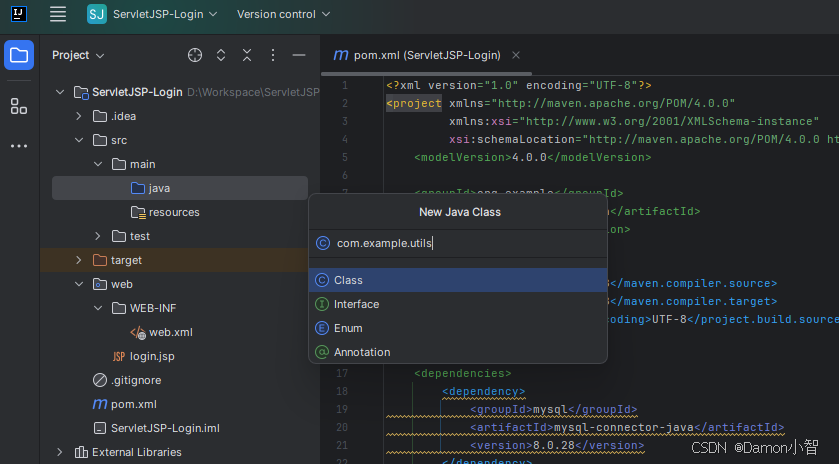Image resolution: width=839 pixels, height=464 pixels.
Task: Click the dependencies tag on line 17
Action: 462,374
